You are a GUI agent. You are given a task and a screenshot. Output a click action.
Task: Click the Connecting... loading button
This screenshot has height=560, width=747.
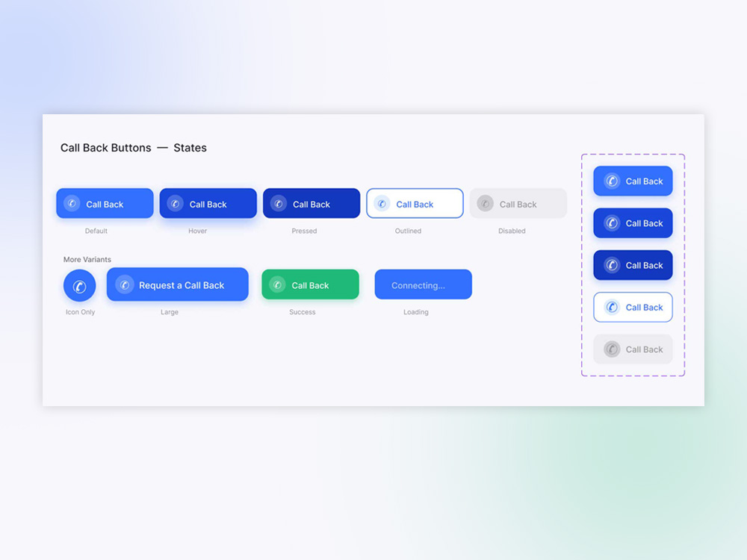[x=424, y=284]
